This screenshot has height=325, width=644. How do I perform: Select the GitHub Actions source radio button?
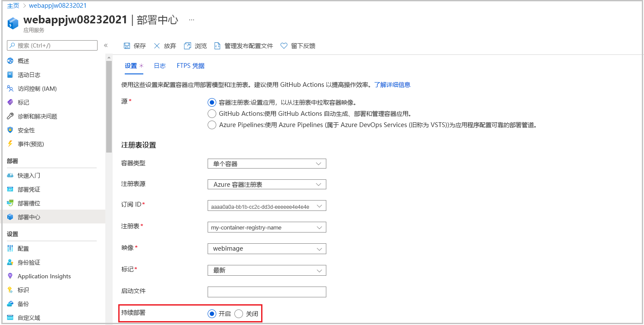pos(212,114)
